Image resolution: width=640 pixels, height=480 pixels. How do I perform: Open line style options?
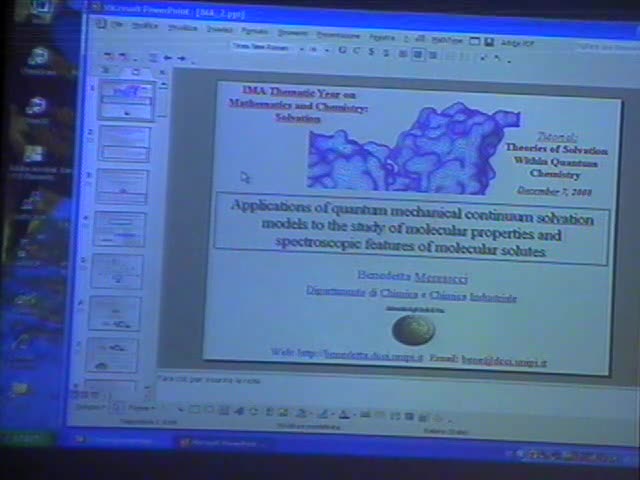coord(365,415)
